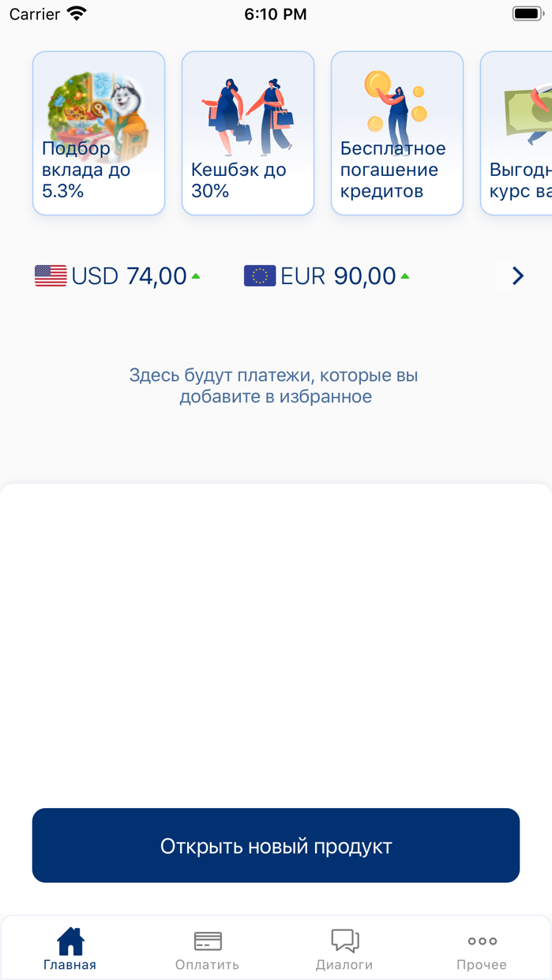This screenshot has width=552, height=980.
Task: Tap the Оплатить card icon
Action: tap(208, 941)
